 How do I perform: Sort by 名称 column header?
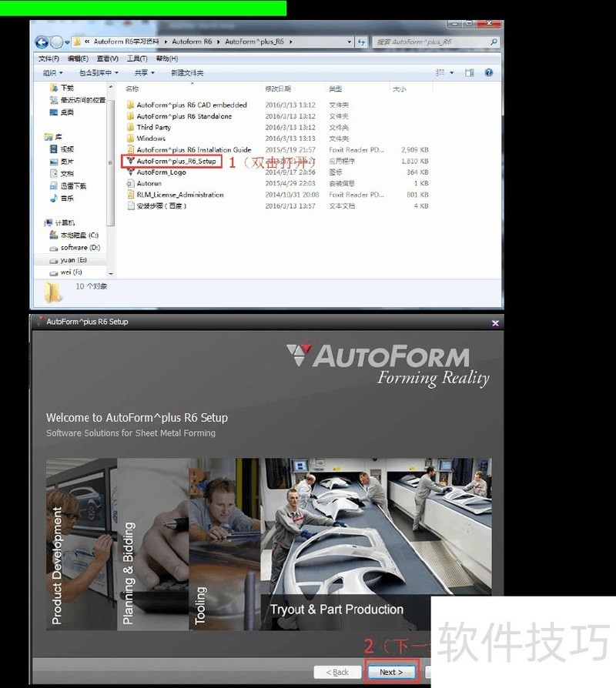(x=132, y=89)
